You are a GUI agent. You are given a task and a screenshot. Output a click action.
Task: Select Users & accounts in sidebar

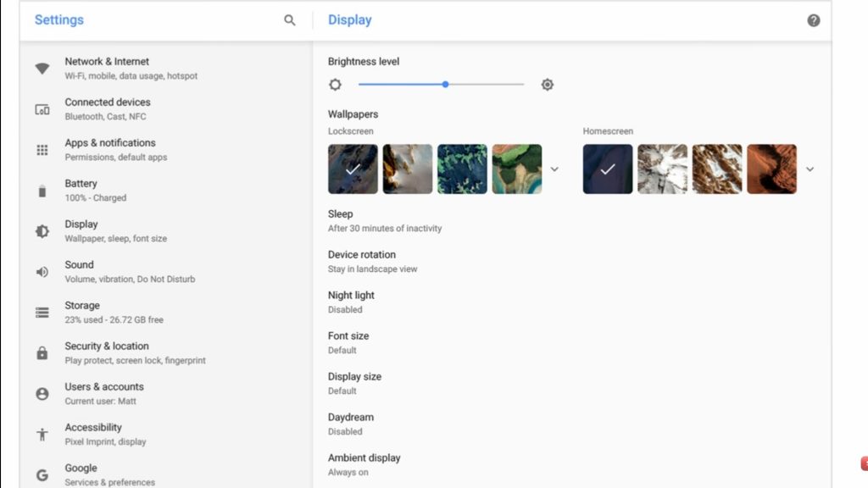104,393
